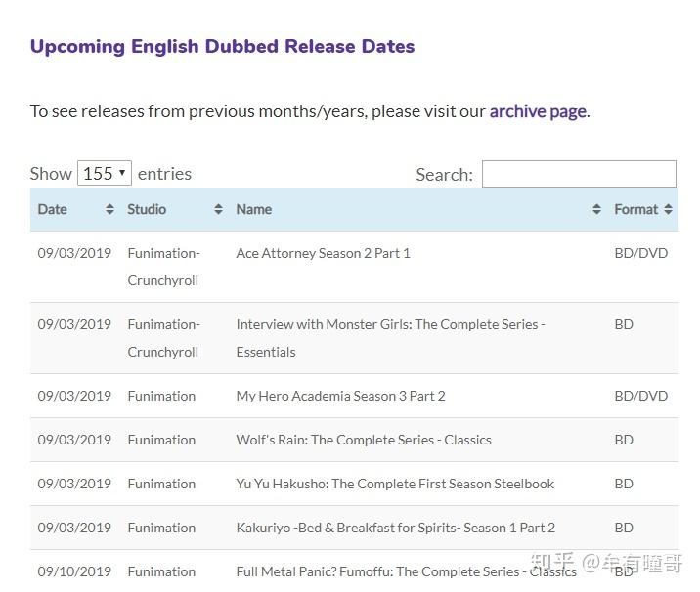This screenshot has height=592, width=700.
Task: Select Yu Yu Hakusho Steelbook row
Action: point(395,484)
